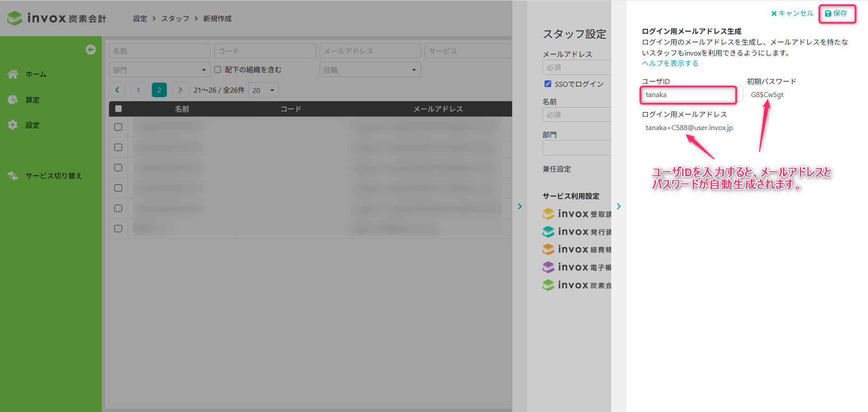
Task: Click 保存 button
Action: point(837,14)
